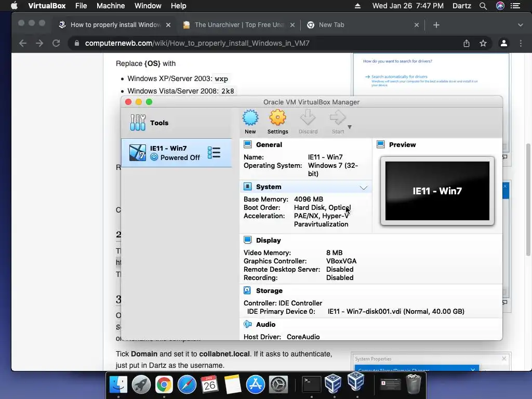Click the Chrome page vertical scrollbar
532x399 pixels.
pyautogui.click(x=528, y=200)
